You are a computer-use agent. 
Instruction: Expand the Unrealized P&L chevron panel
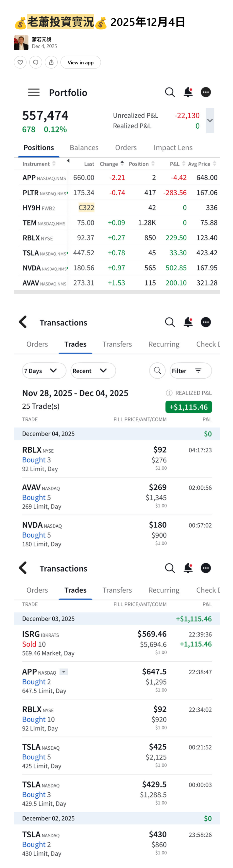(210, 121)
